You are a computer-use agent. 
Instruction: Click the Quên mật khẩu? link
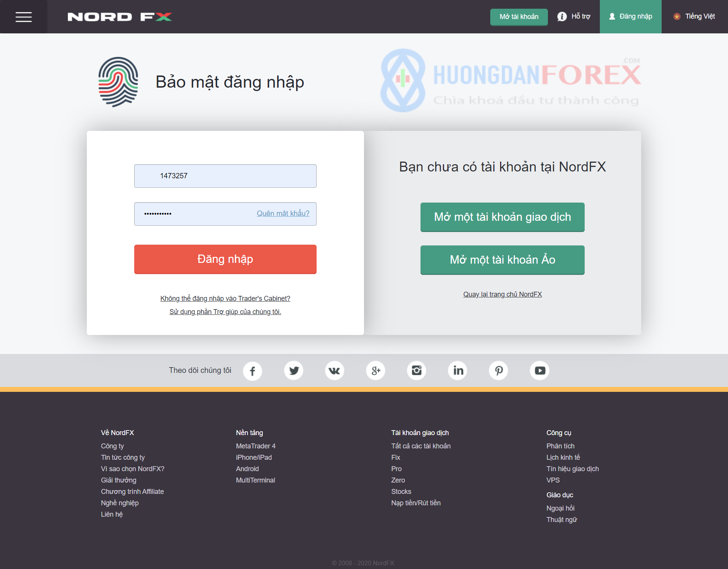(x=283, y=213)
